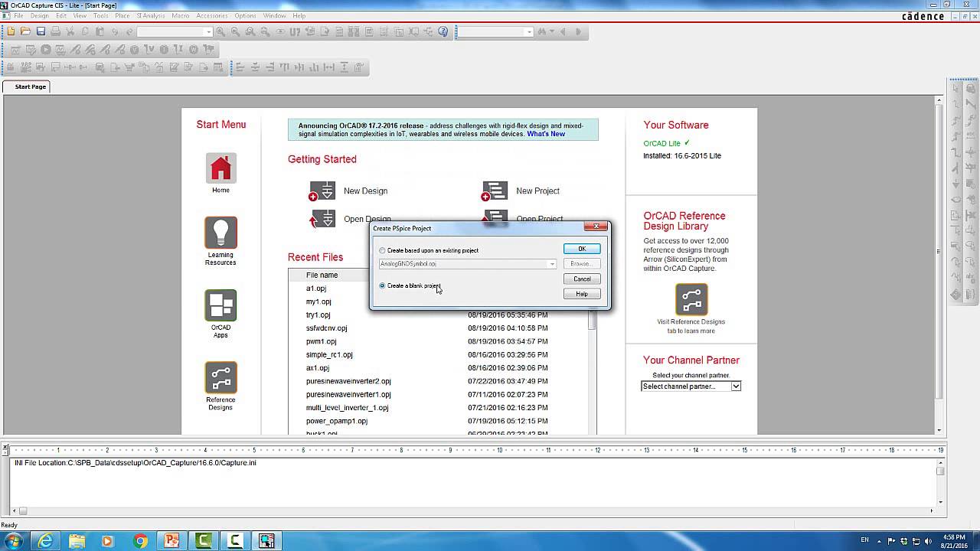Open Reference Designs icon in Start Menu
Screen dimensions: 980x551
(x=220, y=377)
